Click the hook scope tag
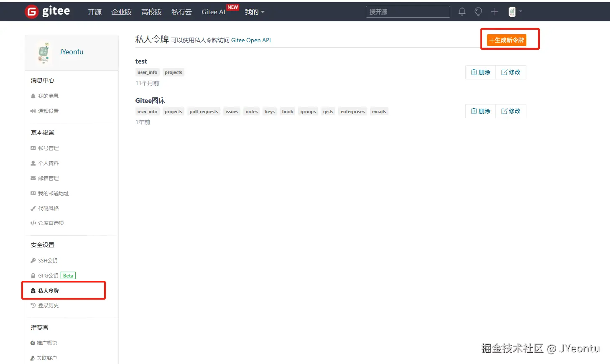The width and height of the screenshot is (610, 364). [x=288, y=112]
